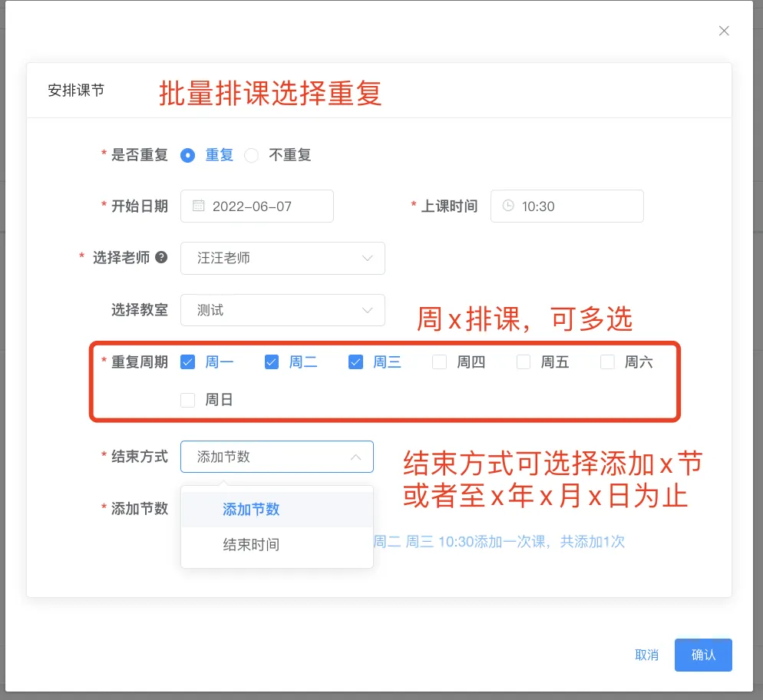Check the 周日 checkbox

coord(187,400)
